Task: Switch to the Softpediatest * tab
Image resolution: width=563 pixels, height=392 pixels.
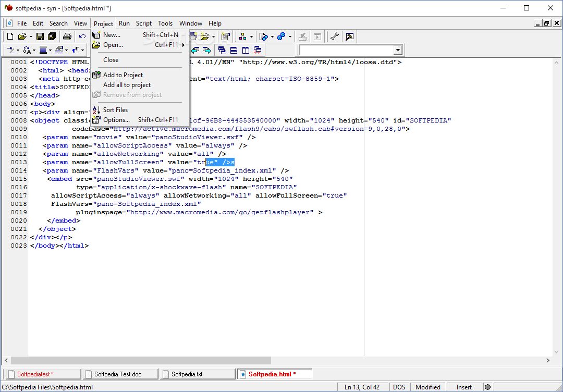Action: coord(42,374)
